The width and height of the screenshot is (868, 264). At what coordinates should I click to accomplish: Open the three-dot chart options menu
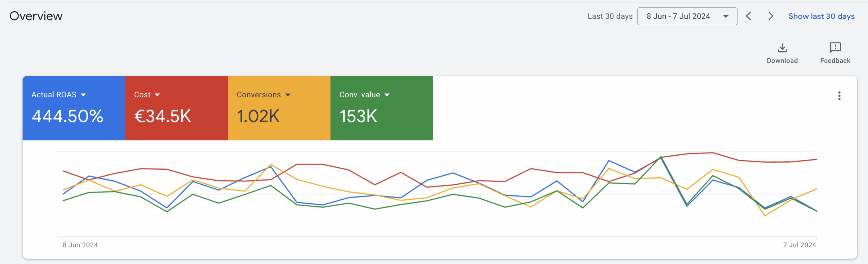pos(839,96)
